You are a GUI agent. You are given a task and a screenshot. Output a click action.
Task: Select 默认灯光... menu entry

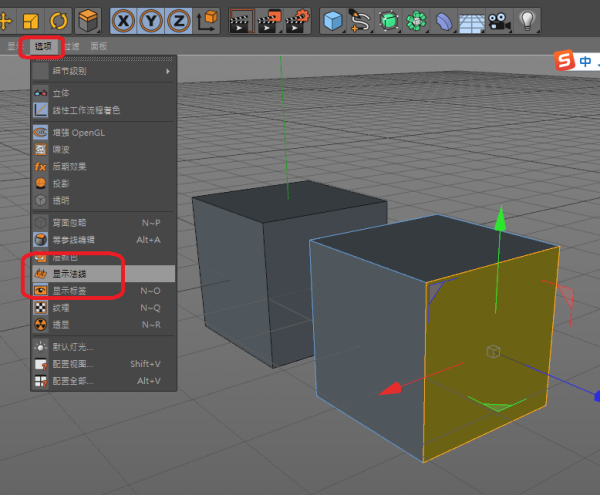point(74,347)
